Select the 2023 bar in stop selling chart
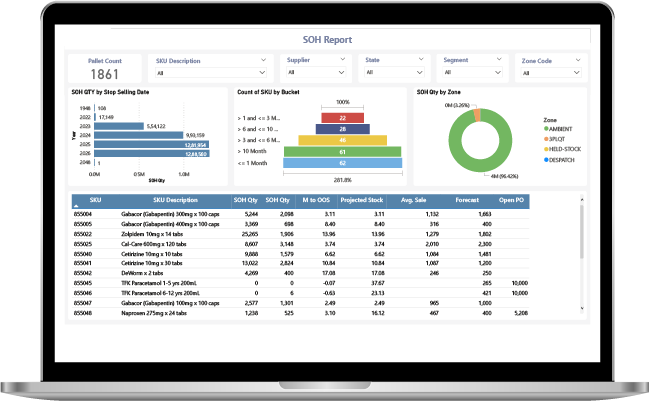649x401 pixels. point(119,126)
